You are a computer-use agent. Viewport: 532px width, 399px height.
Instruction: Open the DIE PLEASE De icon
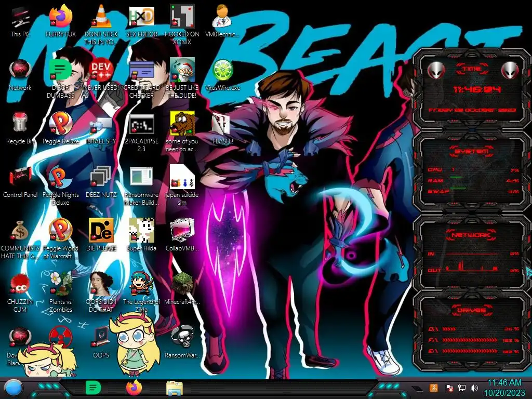click(x=101, y=235)
